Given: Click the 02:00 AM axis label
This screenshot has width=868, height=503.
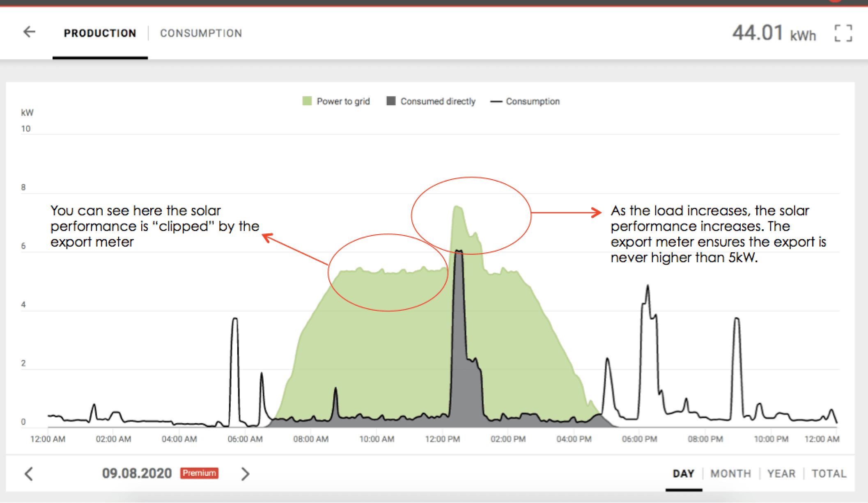Looking at the screenshot, I should click(113, 439).
